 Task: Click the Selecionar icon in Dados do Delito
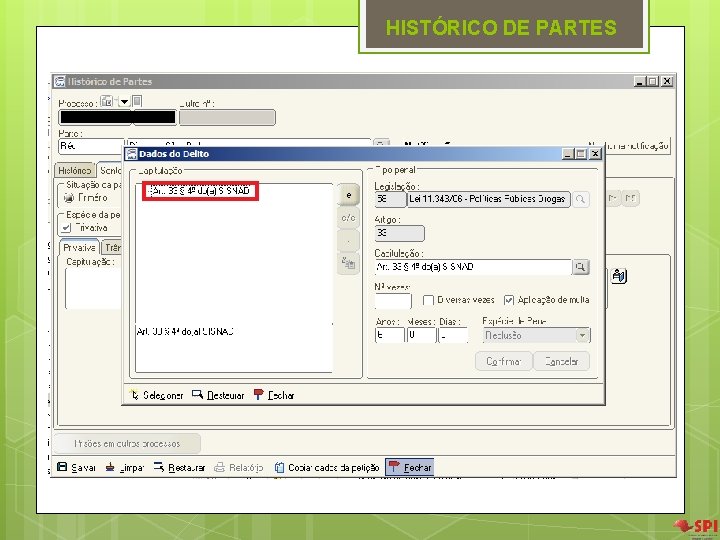[135, 394]
